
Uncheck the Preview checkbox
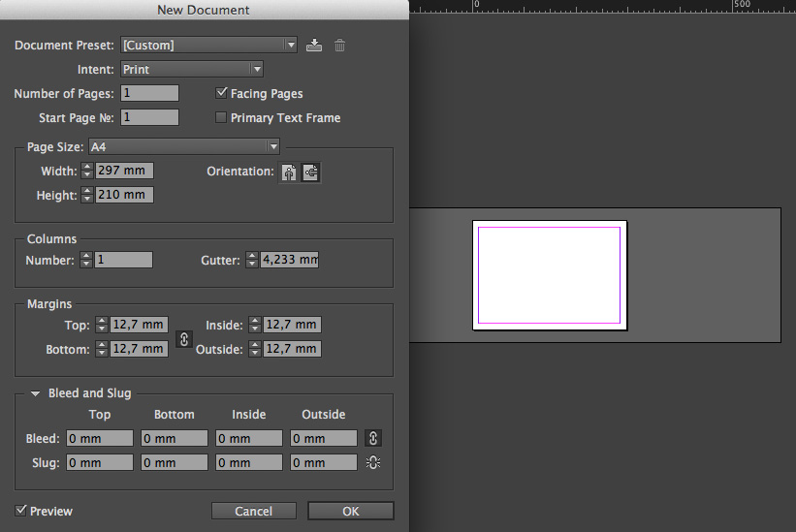[20, 510]
